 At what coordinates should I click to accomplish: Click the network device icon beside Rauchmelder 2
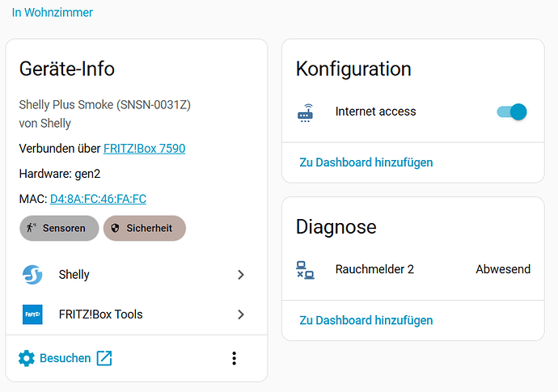tap(306, 270)
